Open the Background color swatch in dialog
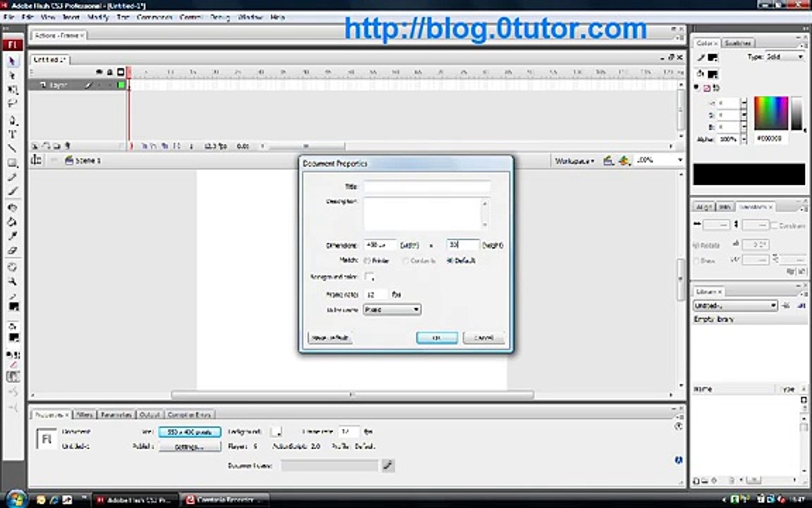This screenshot has width=812, height=508. pyautogui.click(x=369, y=277)
